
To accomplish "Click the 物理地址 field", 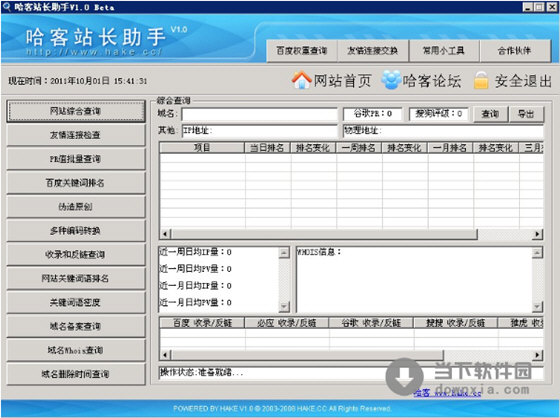I will 443,131.
